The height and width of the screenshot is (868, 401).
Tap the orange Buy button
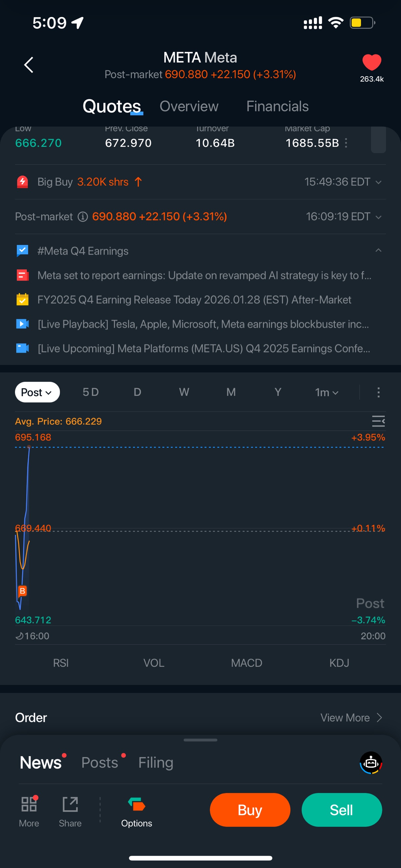tap(250, 810)
